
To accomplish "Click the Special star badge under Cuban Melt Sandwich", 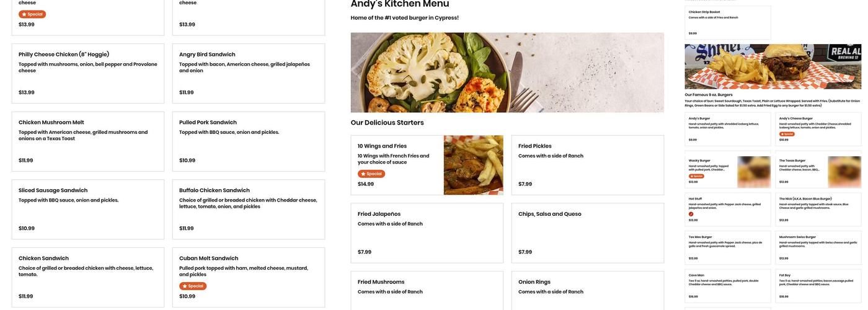I will (x=193, y=286).
